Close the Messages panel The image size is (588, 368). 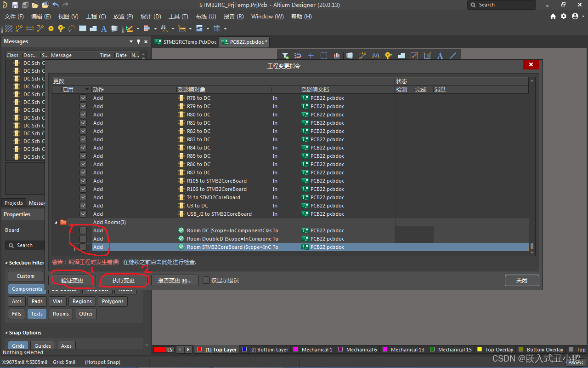tap(146, 41)
